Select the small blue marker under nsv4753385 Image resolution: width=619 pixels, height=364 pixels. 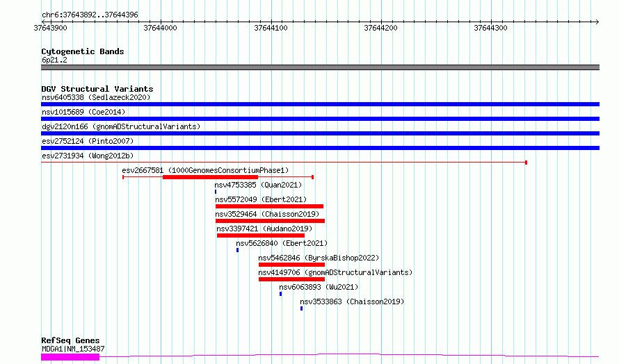pos(216,192)
